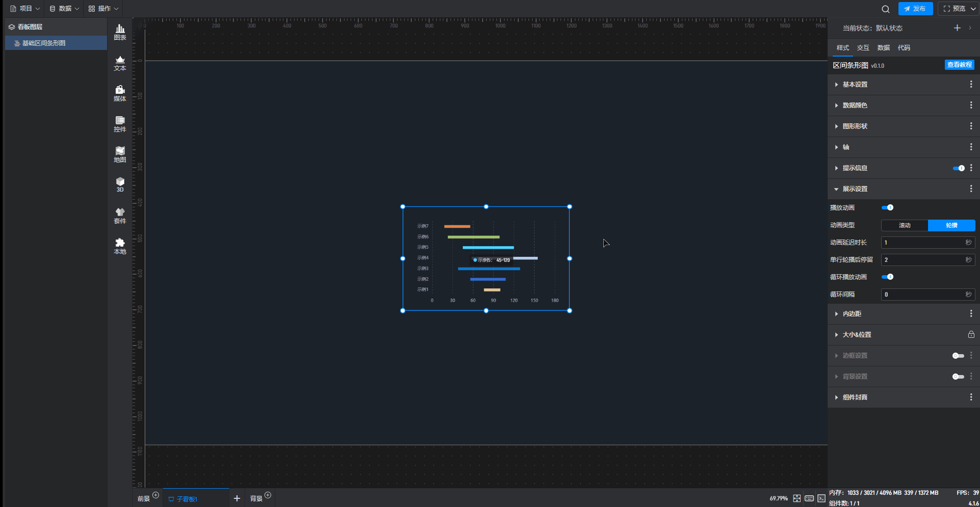Screen dimensions: 980x507
Task: Disable the 循环播放动画 switch
Action: coord(887,277)
